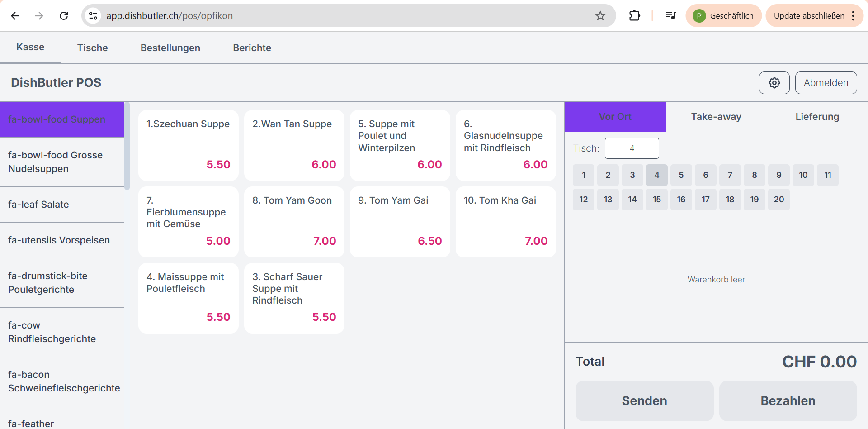The width and height of the screenshot is (868, 429).
Task: Choose table 3
Action: [632, 175]
